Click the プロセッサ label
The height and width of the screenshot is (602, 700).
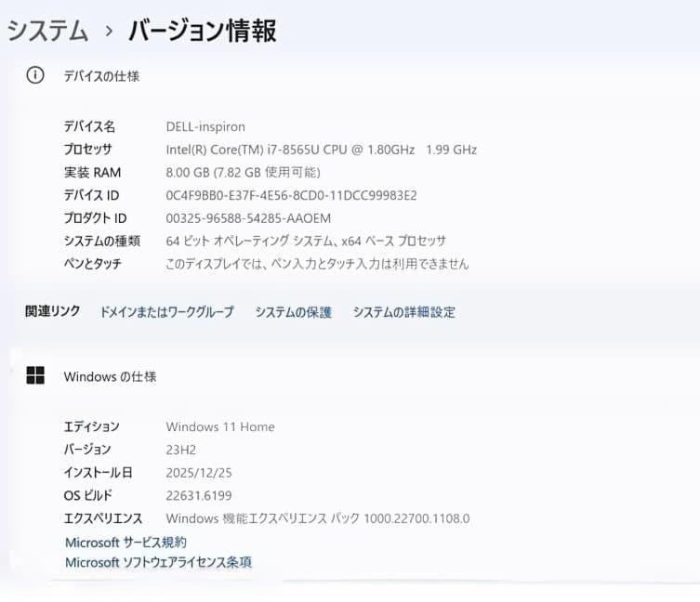point(87,150)
